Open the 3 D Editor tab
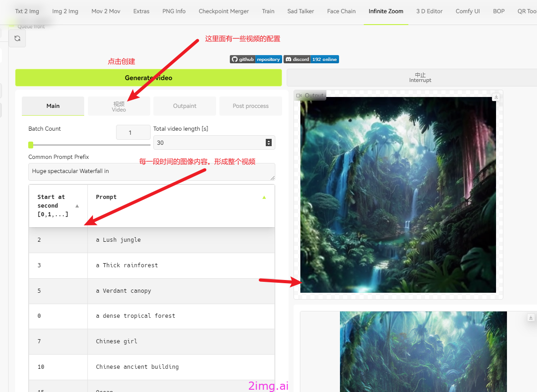This screenshot has width=537, height=392. coord(430,11)
